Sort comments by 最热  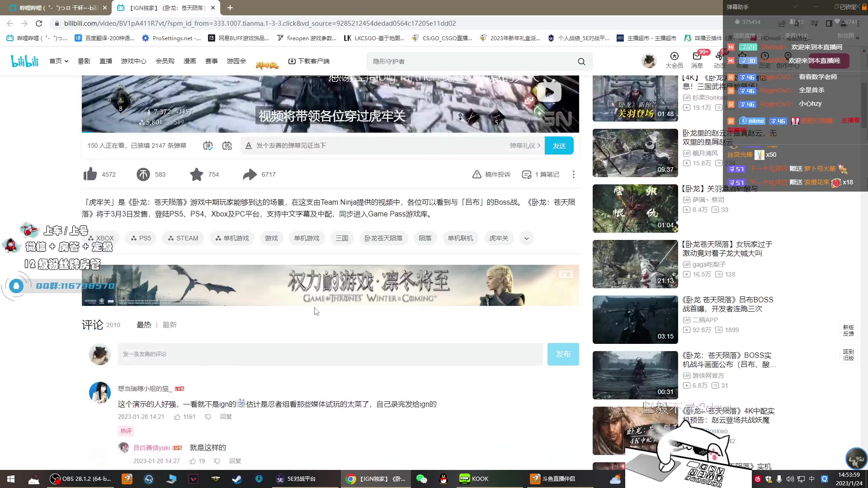coord(144,325)
